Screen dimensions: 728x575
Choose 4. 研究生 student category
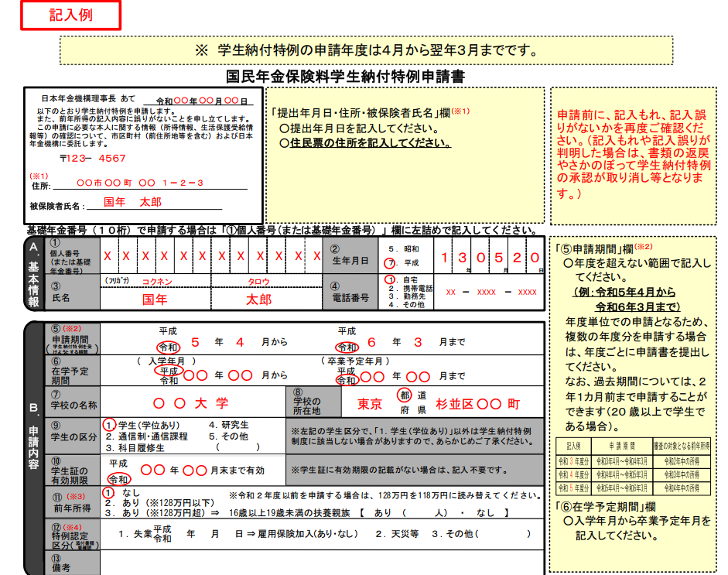click(229, 425)
